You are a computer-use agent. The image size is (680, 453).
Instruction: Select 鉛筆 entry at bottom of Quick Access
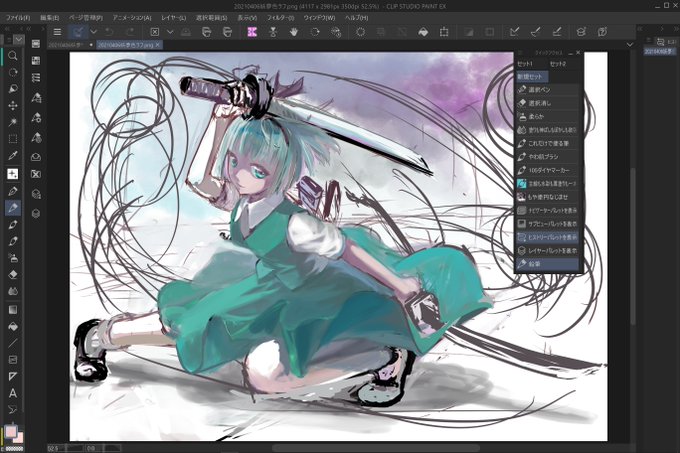(x=548, y=264)
